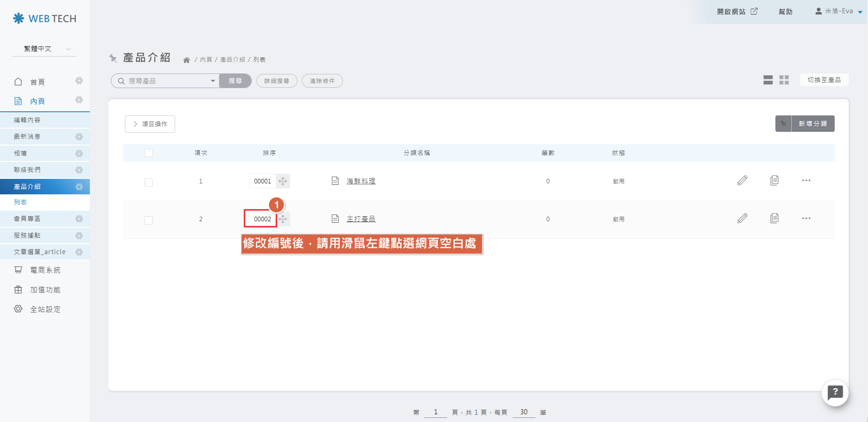868x422 pixels.
Task: Click the copy icon in 主打產品 row
Action: pyautogui.click(x=774, y=219)
